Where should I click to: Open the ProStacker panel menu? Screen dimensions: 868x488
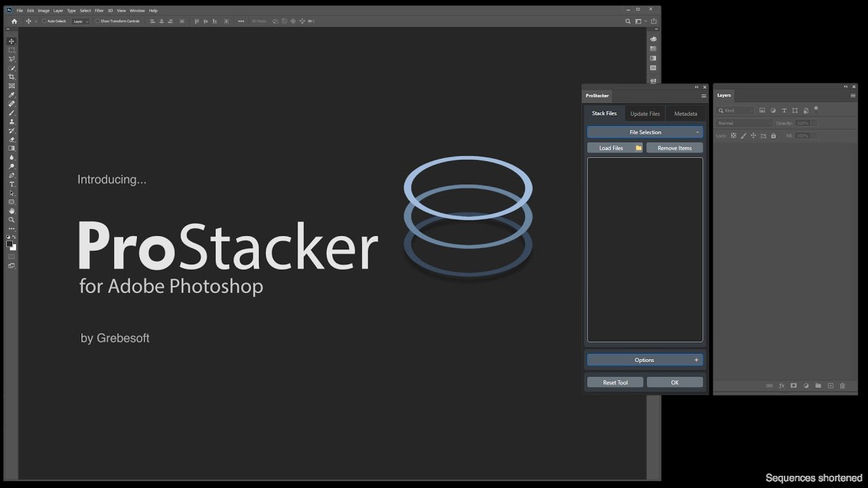(x=703, y=96)
